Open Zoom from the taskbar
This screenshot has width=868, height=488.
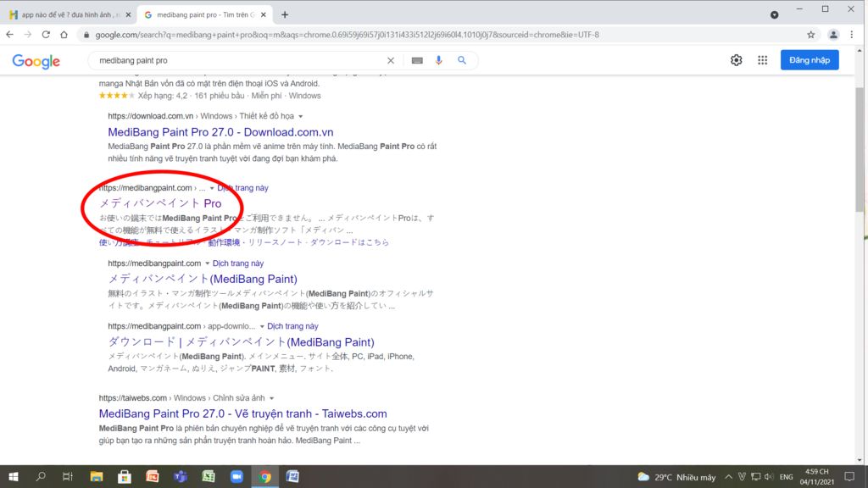(236, 476)
